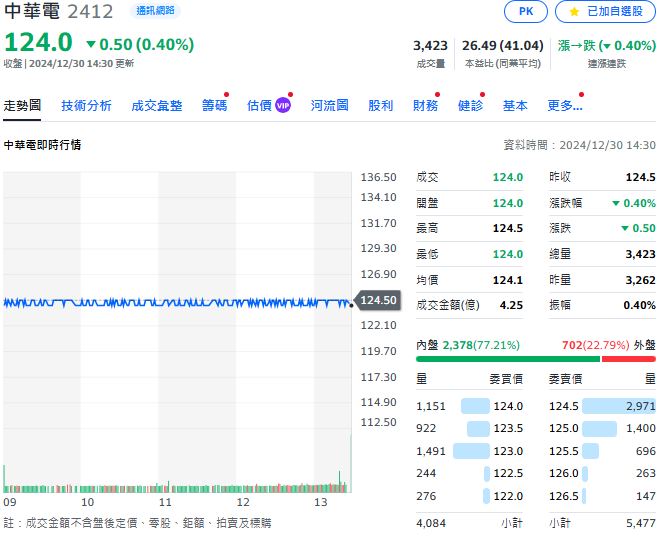Click the 本益比 26.49 (41.04) value
This screenshot has width=662, height=540.
click(x=502, y=46)
